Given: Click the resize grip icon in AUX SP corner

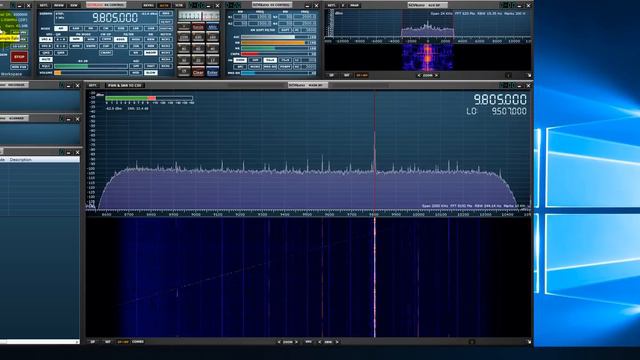Looking at the screenshot, I should 529,75.
